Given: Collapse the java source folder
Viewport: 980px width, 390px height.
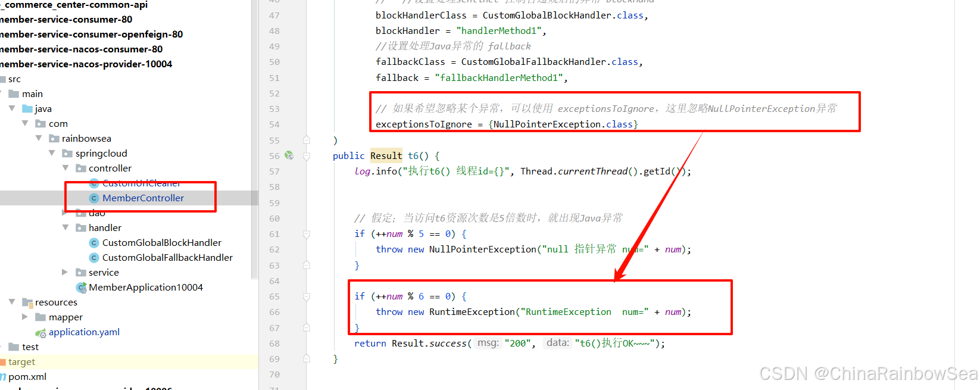Looking at the screenshot, I should pos(12,108).
